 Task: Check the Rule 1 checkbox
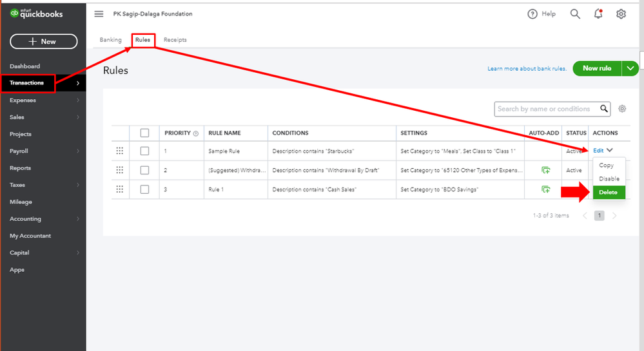144,189
